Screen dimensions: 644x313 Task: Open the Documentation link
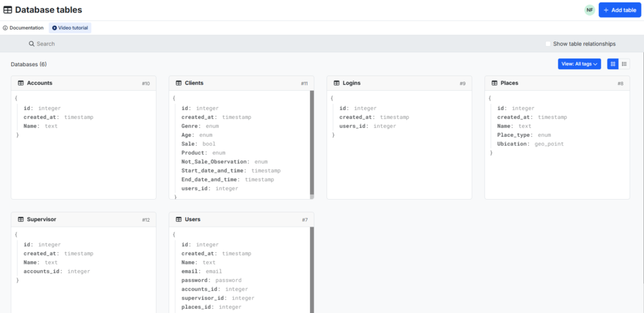(23, 28)
